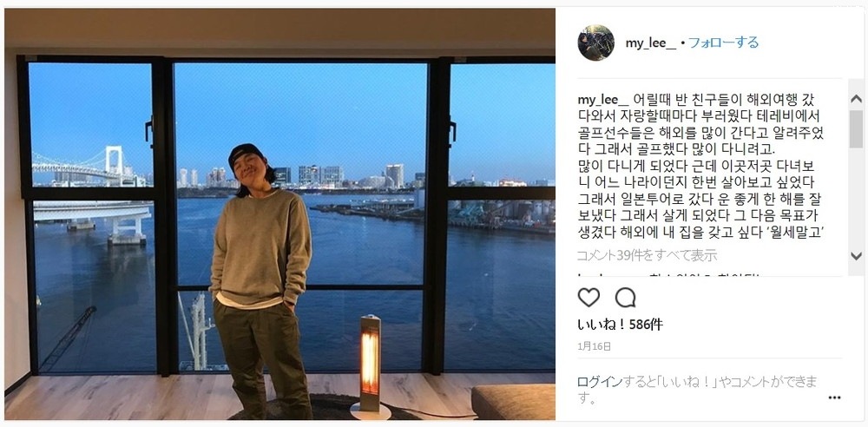868x427 pixels.
Task: Click the glowing heater in the photo
Action: coord(371,365)
